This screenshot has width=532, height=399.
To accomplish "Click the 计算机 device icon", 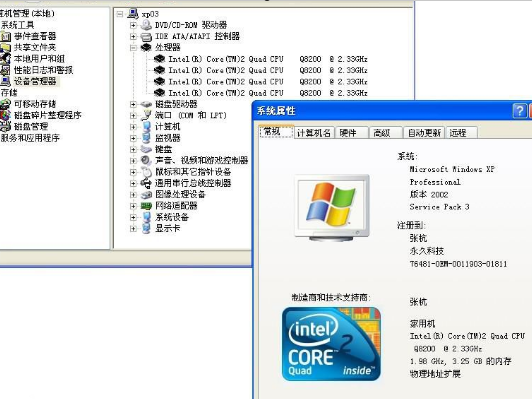I will point(146,127).
